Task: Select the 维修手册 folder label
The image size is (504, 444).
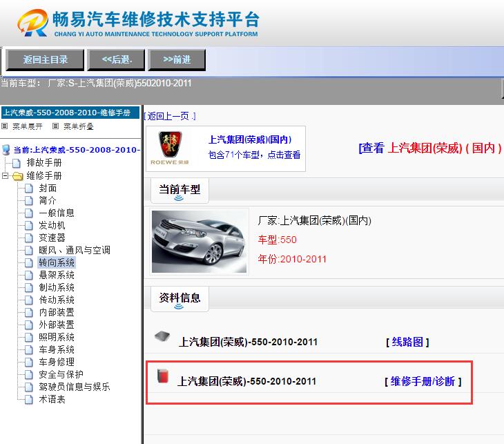Action: pos(44,176)
